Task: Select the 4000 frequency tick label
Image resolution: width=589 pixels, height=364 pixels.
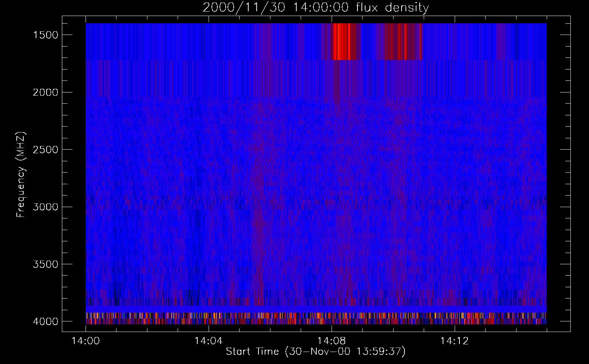Action: [46, 321]
